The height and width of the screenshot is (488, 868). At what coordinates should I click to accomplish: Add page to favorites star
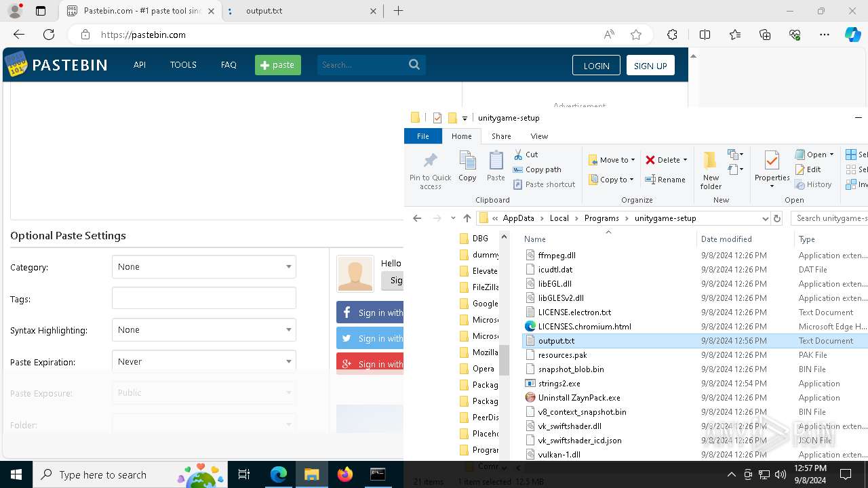coord(636,35)
